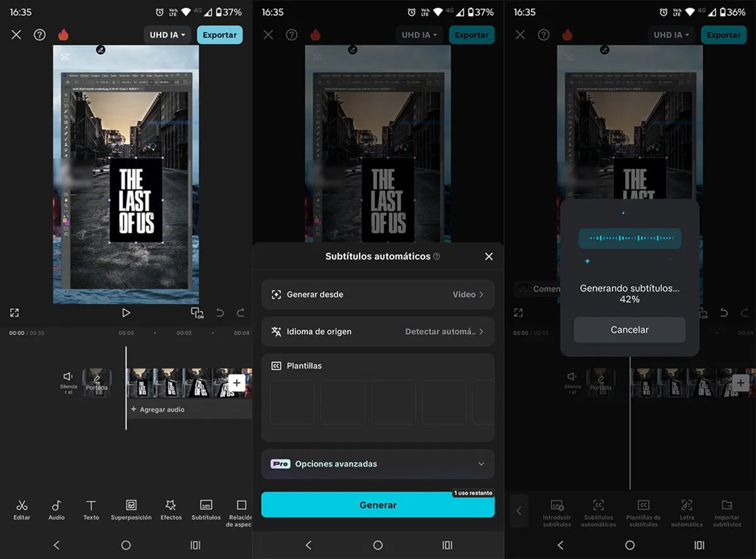Tap Exportar in the right screenshot
Image resolution: width=756 pixels, height=559 pixels.
click(x=723, y=35)
